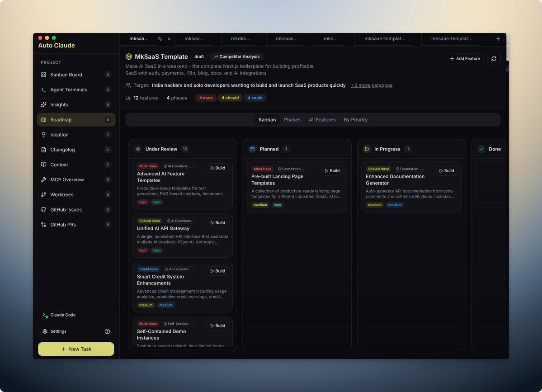Select the first mksaas-templat... tab
This screenshot has height=392, width=542.
(385, 39)
